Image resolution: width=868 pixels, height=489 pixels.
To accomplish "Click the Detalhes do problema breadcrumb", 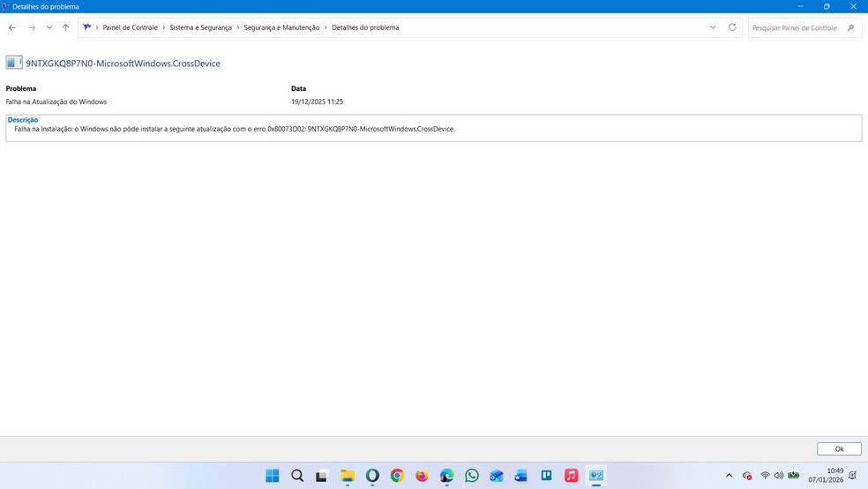I will [365, 27].
